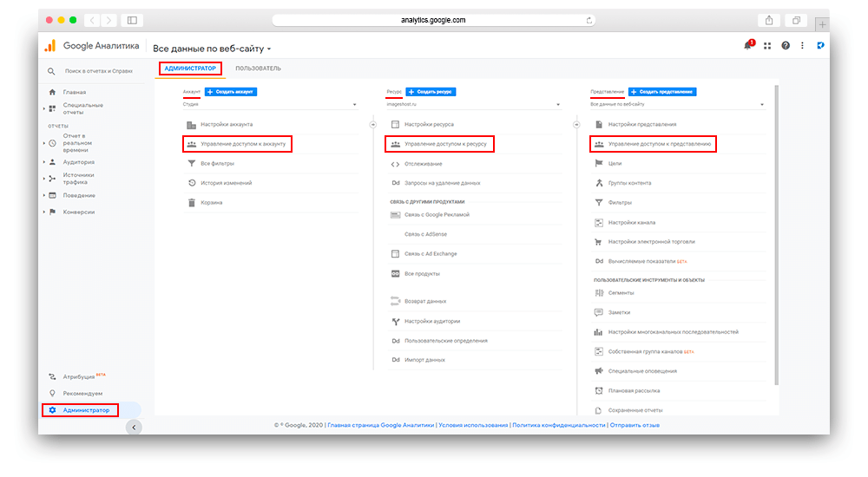Viewport: 868px width, 477px height.
Task: Click the Google Analytics logo
Action: (49, 46)
